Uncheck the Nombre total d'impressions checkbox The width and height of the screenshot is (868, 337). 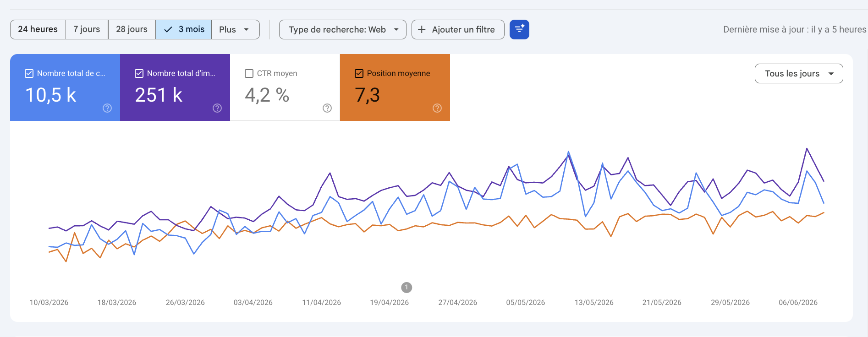point(139,73)
